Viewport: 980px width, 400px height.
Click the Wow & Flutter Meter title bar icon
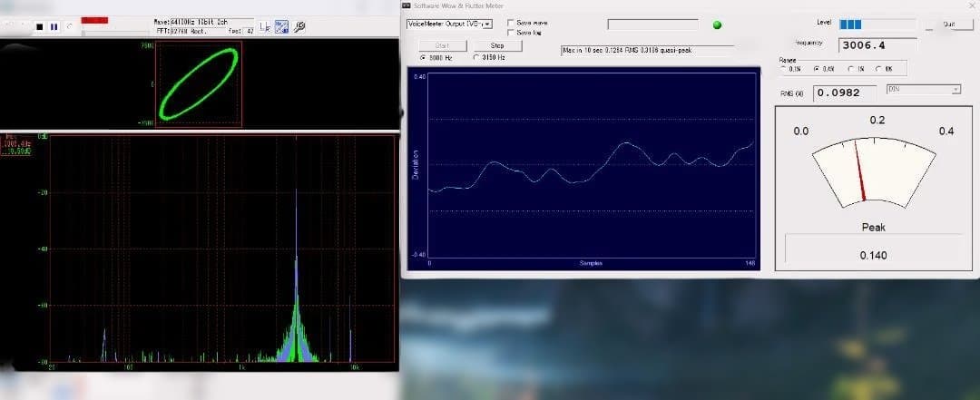click(x=407, y=5)
